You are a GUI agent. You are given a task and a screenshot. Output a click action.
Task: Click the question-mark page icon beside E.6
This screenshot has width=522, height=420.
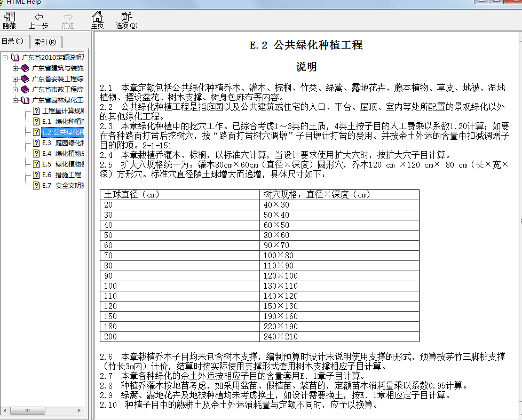click(x=36, y=175)
